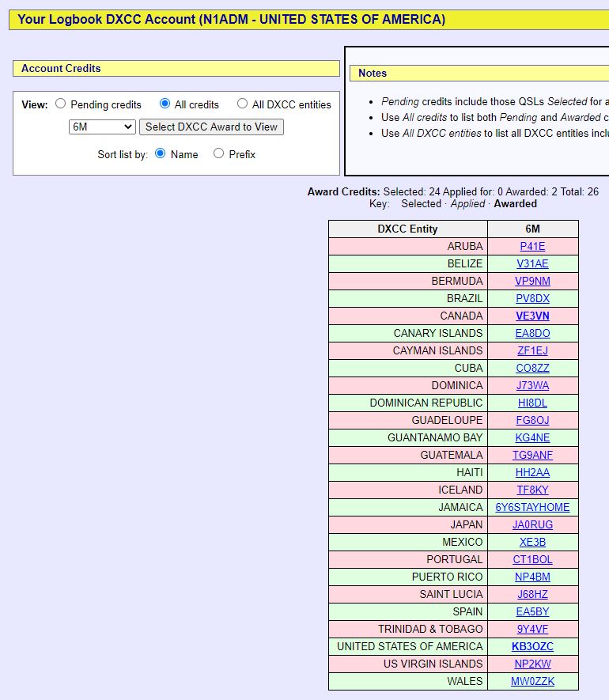Open the ZF1EJ Cayman Islands link

[532, 351]
